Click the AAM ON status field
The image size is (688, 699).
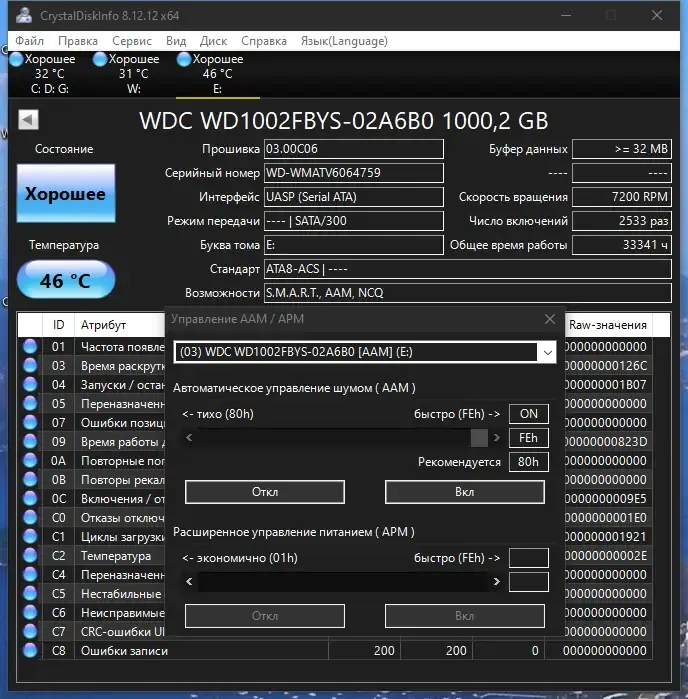(529, 414)
